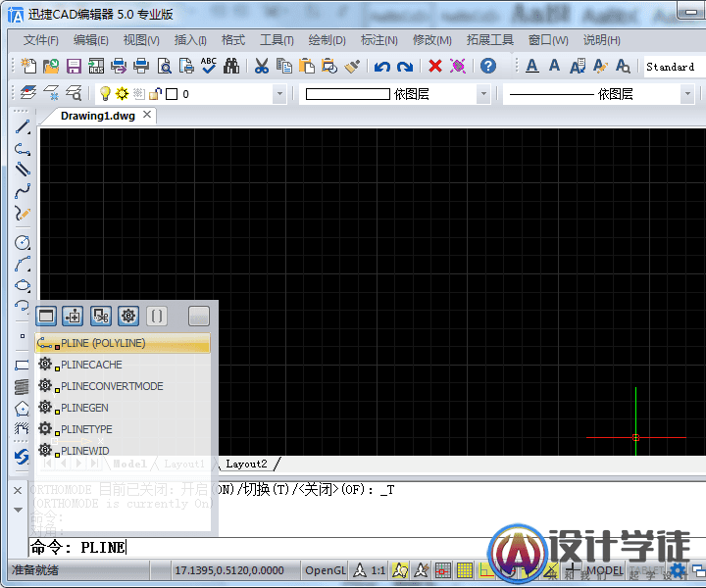Click the color preview box beside 依图层
706x588 pixels.
click(x=347, y=94)
